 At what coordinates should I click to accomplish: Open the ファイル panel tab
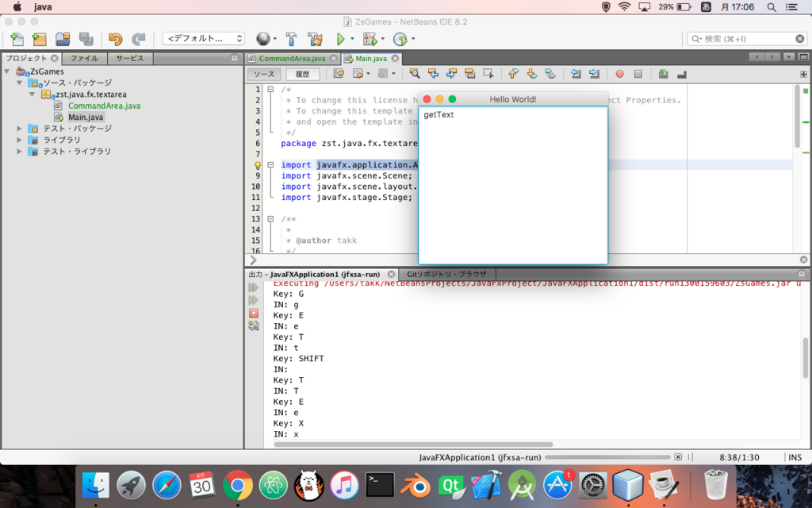tap(84, 57)
